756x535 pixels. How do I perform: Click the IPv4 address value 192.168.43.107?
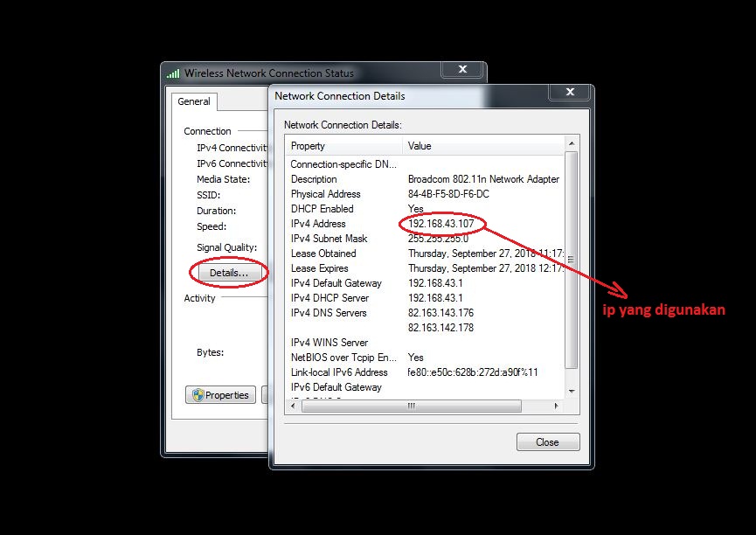(441, 224)
